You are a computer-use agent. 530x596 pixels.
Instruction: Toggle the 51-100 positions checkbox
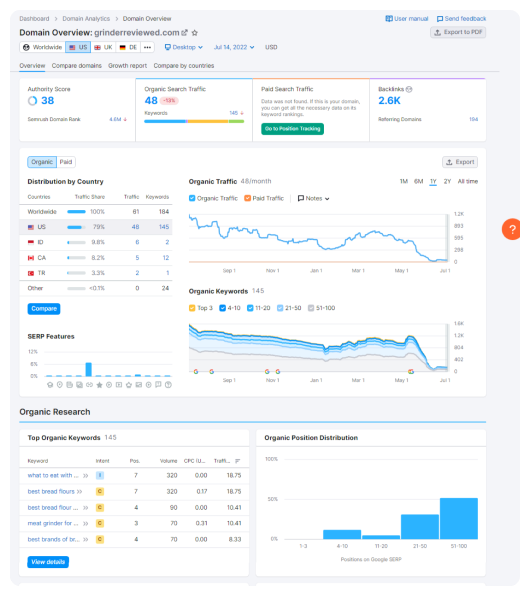pyautogui.click(x=311, y=308)
